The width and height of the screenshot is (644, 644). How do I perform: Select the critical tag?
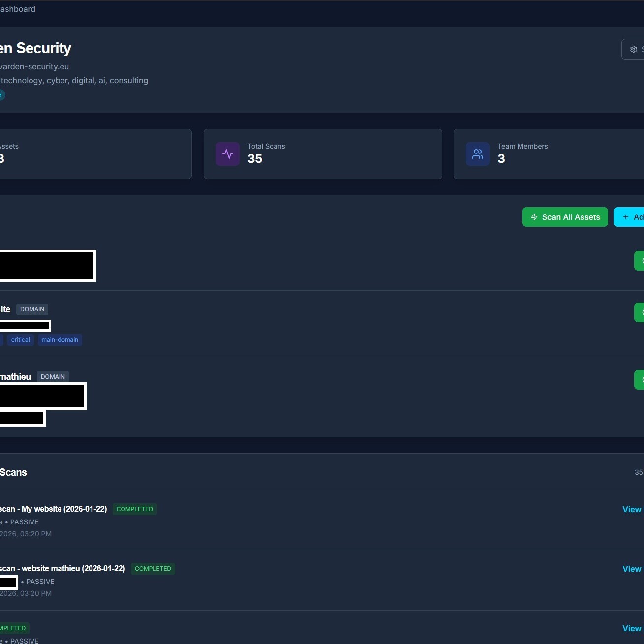(20, 340)
